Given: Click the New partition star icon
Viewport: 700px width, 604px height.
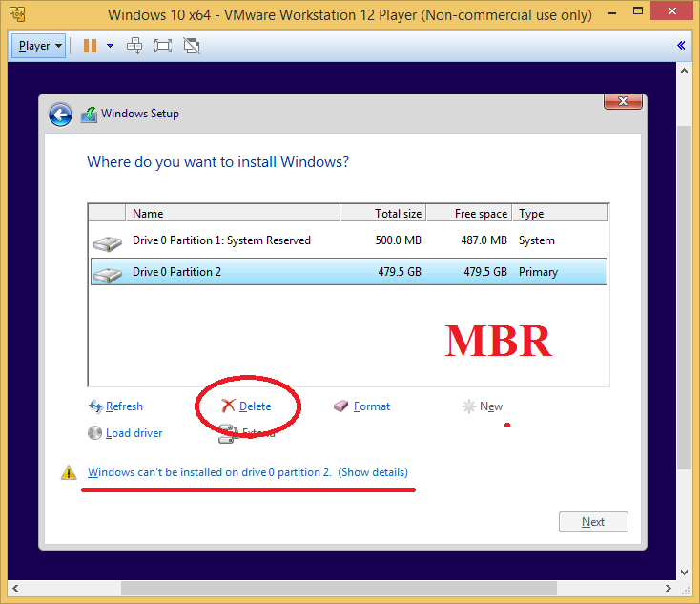Looking at the screenshot, I should [x=469, y=406].
